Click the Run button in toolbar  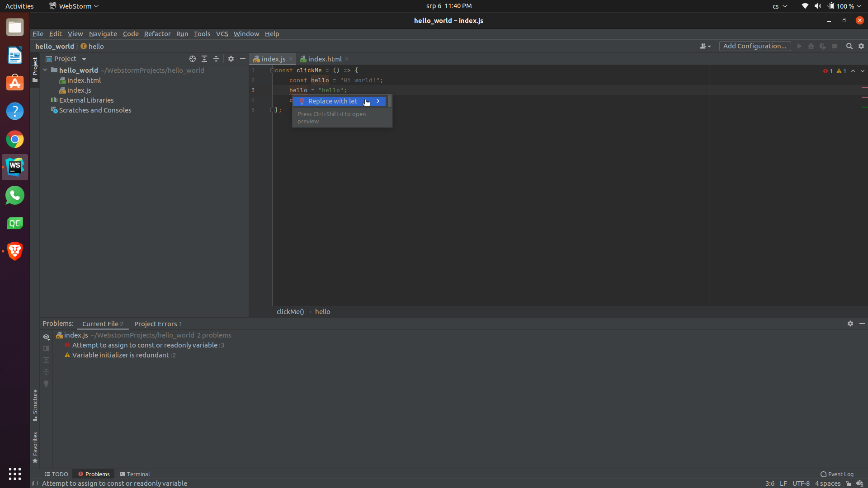click(799, 47)
